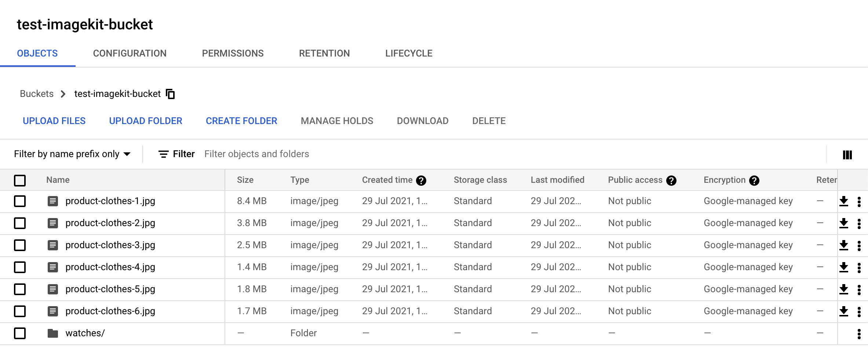Click CREATE FOLDER button

tap(241, 121)
